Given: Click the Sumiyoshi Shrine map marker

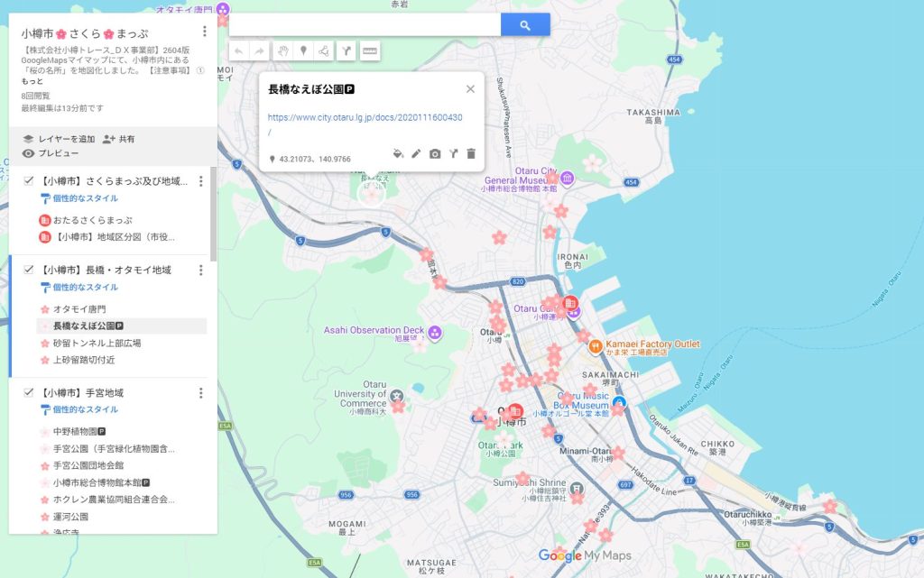Looking at the screenshot, I should point(577,488).
